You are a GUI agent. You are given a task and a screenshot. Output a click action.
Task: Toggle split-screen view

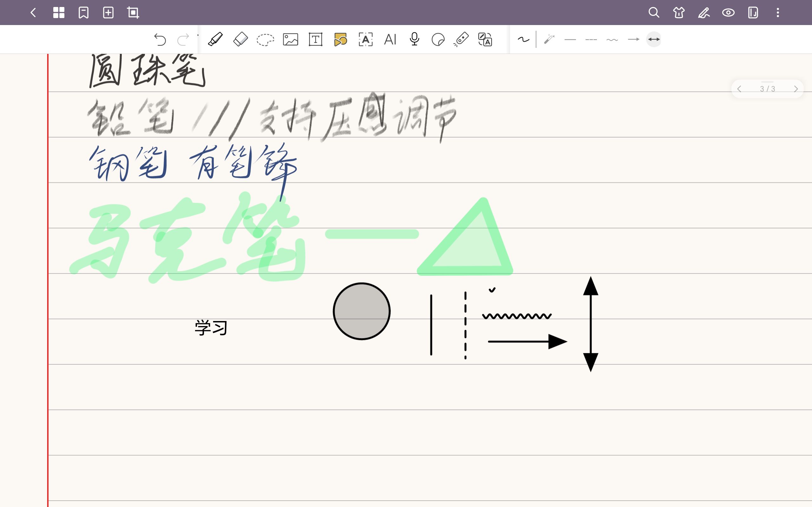[753, 13]
